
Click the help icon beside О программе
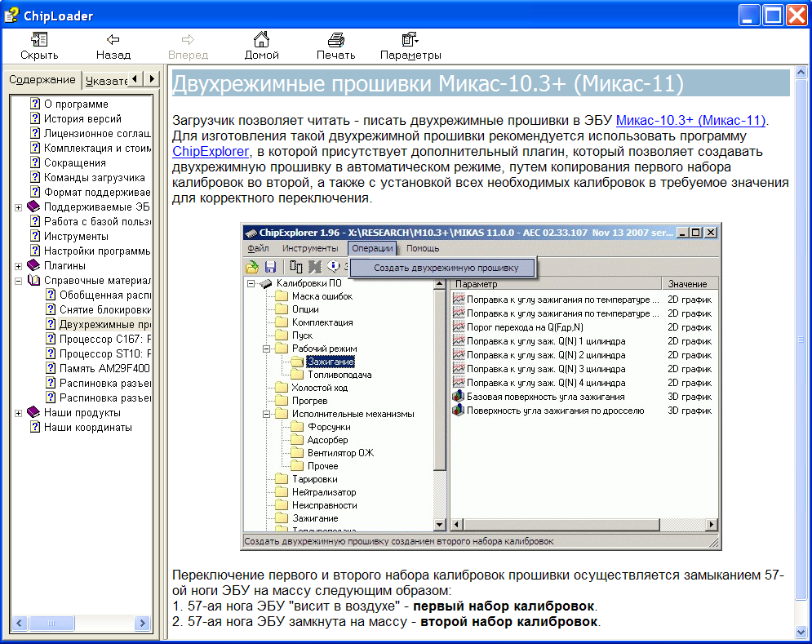[35, 104]
